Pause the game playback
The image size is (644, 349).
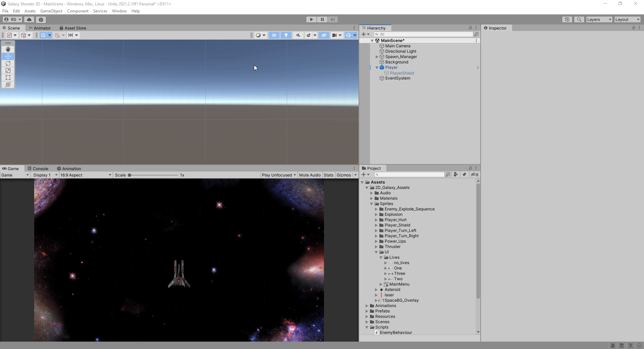[x=322, y=19]
